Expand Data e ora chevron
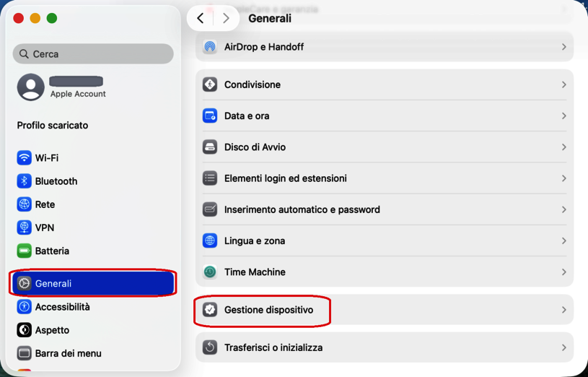The image size is (588, 377). coord(563,116)
